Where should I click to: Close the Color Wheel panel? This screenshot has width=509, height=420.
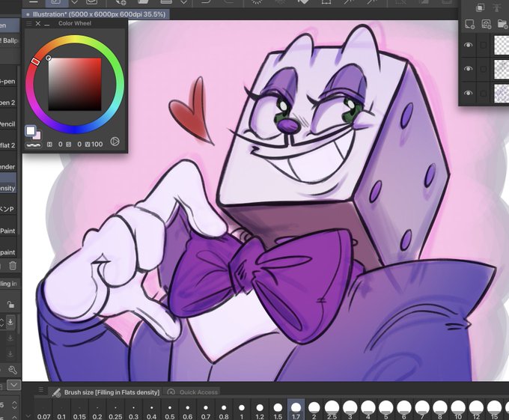[x=38, y=23]
